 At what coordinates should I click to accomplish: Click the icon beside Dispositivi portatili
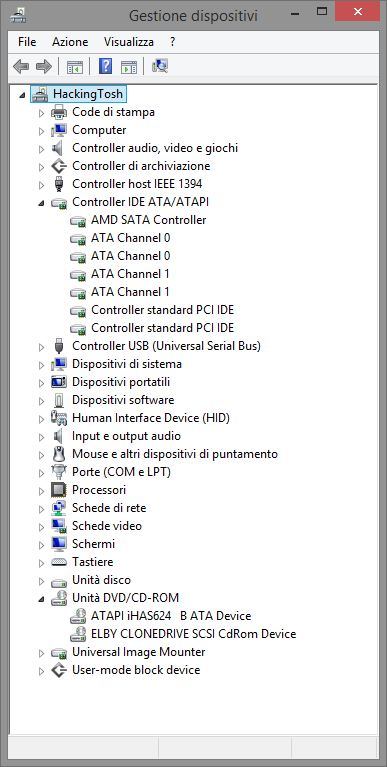click(59, 382)
